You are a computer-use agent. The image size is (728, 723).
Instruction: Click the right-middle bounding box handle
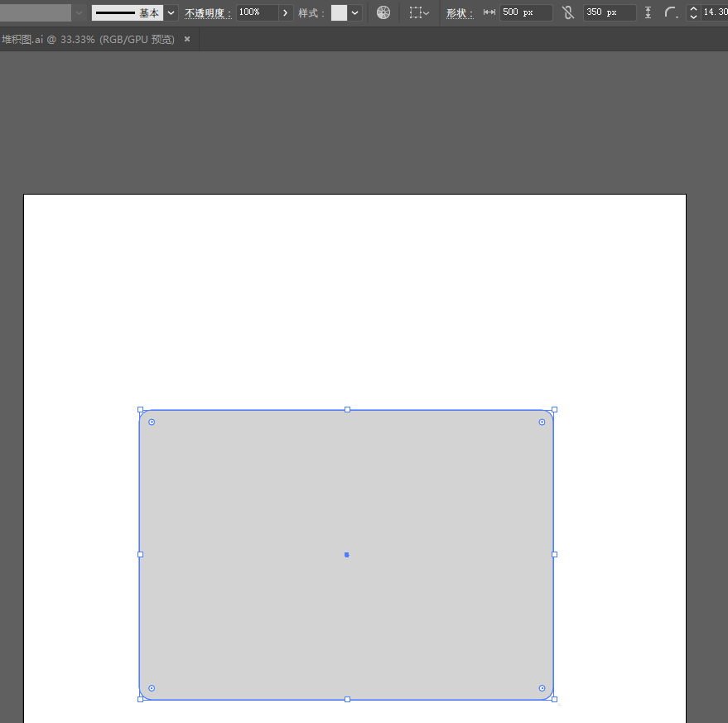554,554
